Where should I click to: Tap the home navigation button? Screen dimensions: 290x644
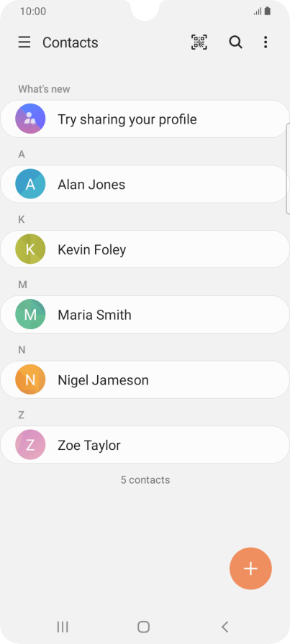143,627
